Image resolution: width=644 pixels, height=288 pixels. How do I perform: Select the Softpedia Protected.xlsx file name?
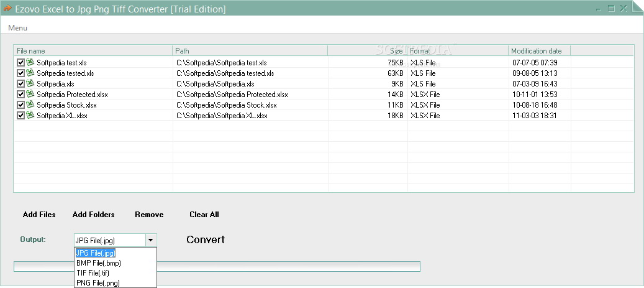[72, 95]
